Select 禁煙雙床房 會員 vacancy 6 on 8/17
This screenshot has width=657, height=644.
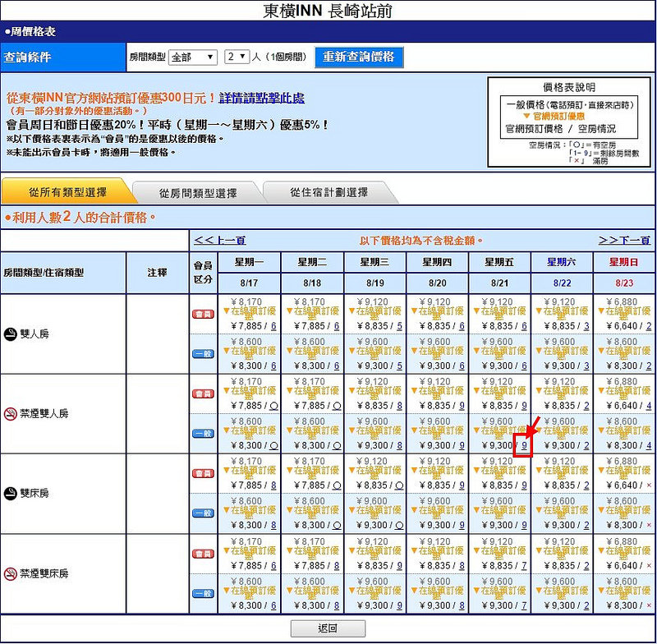click(x=273, y=566)
